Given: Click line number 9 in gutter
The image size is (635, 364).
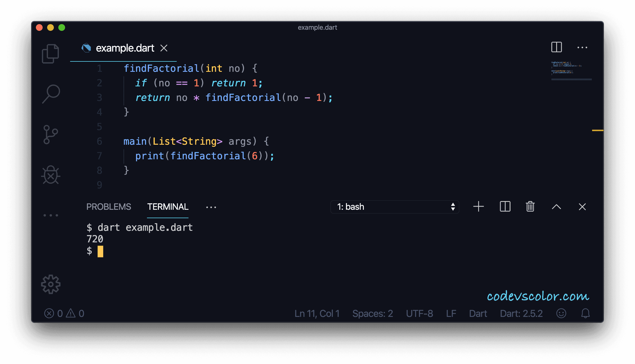Looking at the screenshot, I should click(x=100, y=185).
